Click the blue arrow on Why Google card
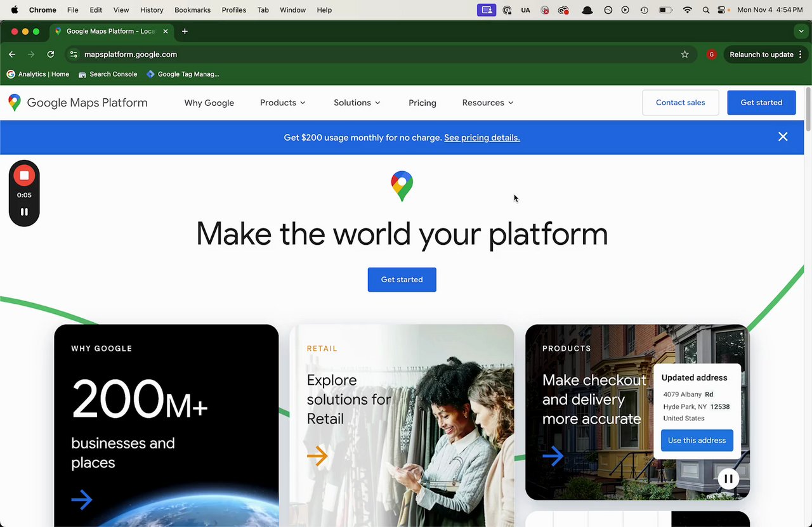The image size is (812, 527). (82, 500)
